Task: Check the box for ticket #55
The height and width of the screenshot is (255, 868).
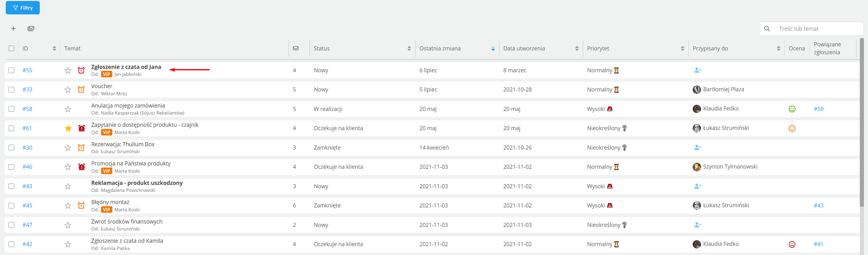Action: pyautogui.click(x=11, y=70)
